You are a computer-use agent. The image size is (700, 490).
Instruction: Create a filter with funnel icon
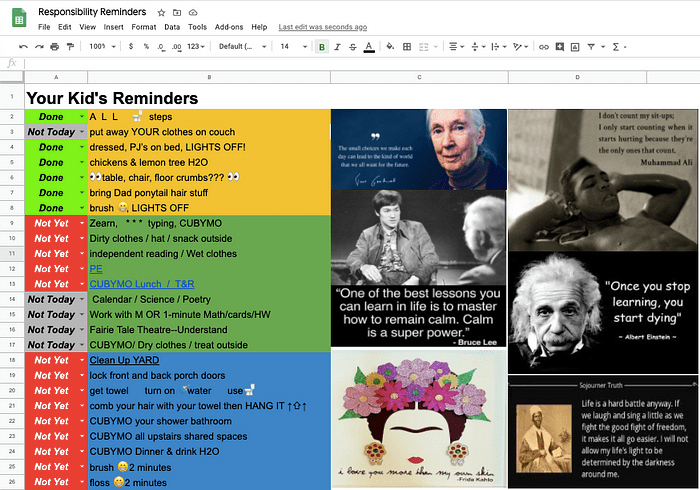(591, 46)
